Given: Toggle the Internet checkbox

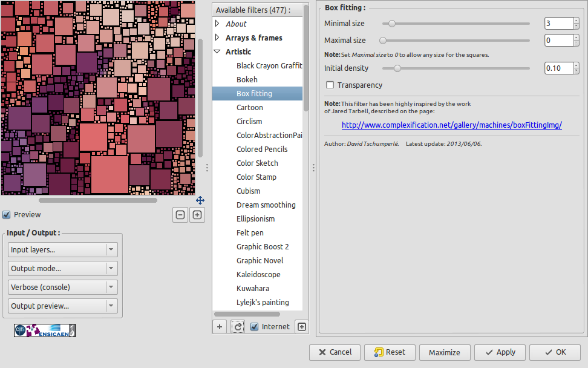Looking at the screenshot, I should (x=254, y=327).
